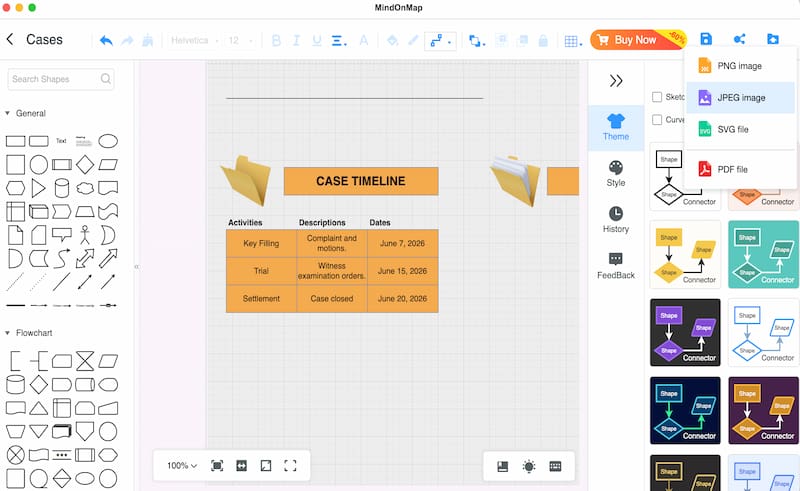
Task: Click the Search Shapes field
Action: point(61,79)
